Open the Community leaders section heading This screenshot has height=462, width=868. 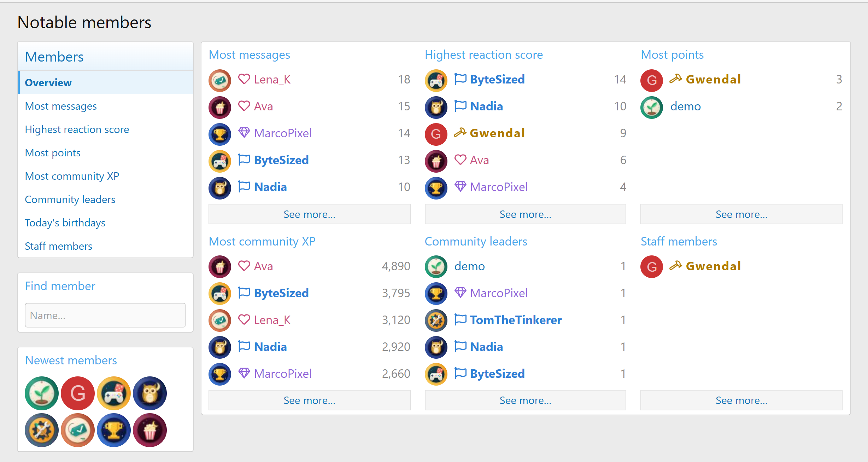(x=476, y=241)
